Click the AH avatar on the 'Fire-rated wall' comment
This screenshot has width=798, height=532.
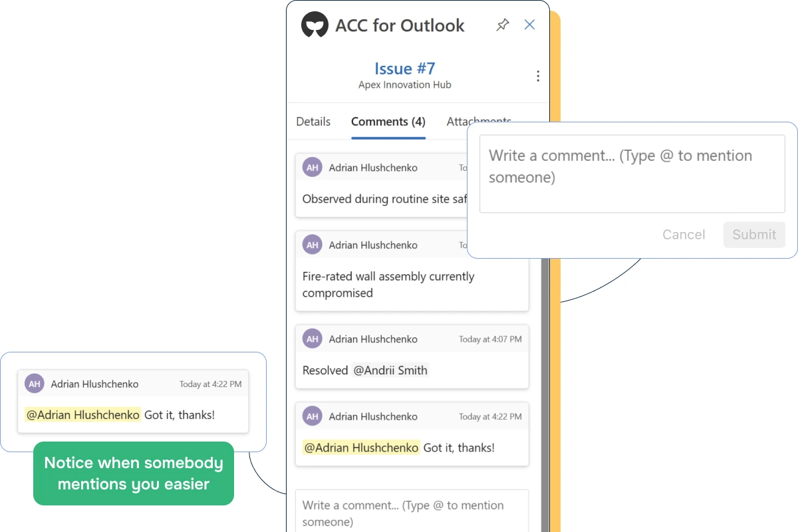pyautogui.click(x=313, y=245)
